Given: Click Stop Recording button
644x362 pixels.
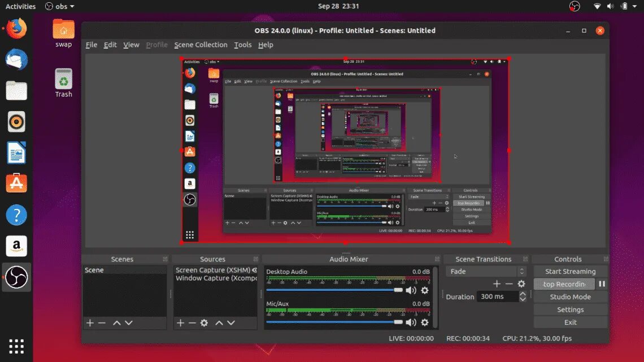Looking at the screenshot, I should click(x=564, y=284).
